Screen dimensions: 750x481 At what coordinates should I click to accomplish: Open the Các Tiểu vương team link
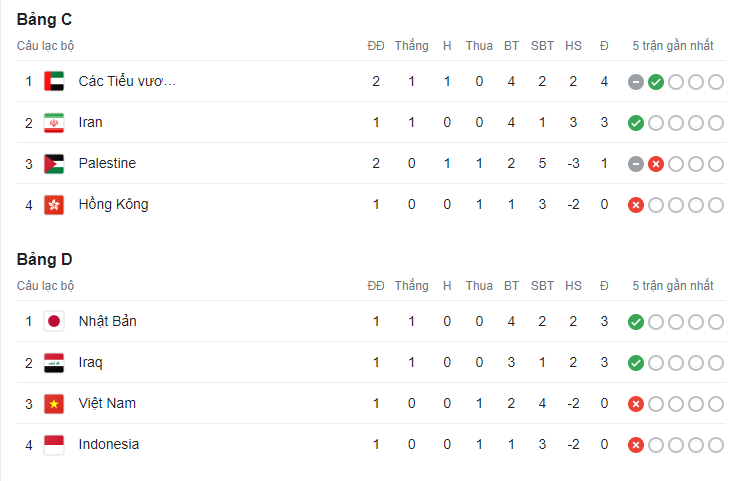(x=127, y=82)
